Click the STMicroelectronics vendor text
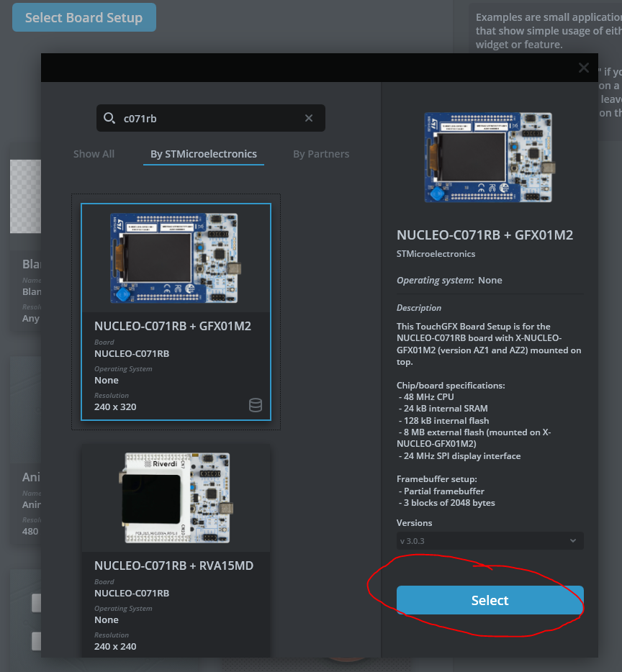The width and height of the screenshot is (622, 672). [436, 254]
